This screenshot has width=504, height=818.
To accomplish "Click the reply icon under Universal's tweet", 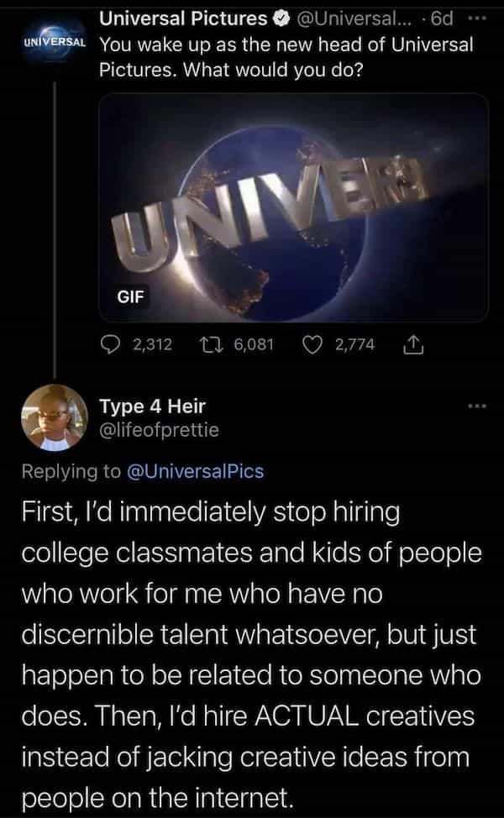I will (113, 343).
